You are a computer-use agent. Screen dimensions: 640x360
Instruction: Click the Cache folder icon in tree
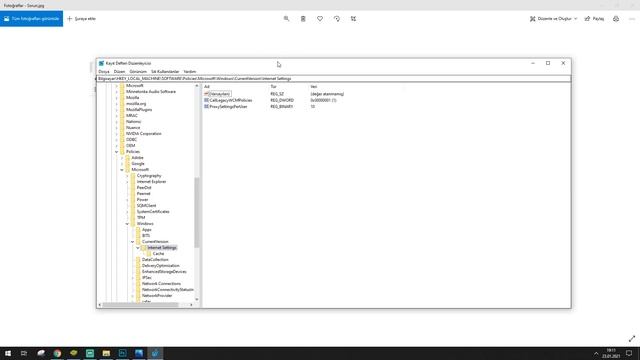[x=149, y=253]
